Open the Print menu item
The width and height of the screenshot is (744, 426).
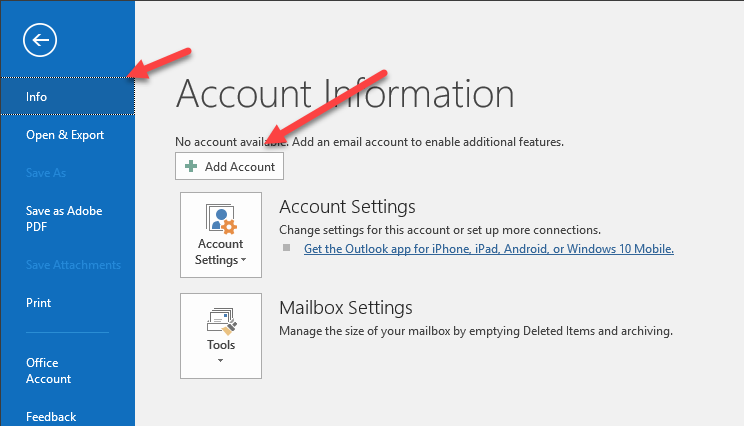(38, 303)
